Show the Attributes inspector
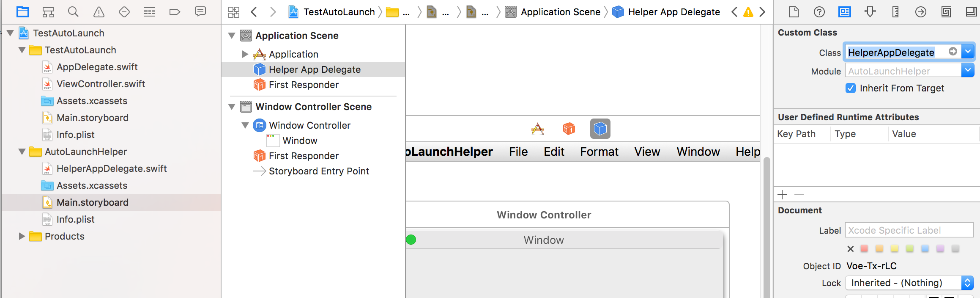Screen dimensions: 980x298 point(870,12)
